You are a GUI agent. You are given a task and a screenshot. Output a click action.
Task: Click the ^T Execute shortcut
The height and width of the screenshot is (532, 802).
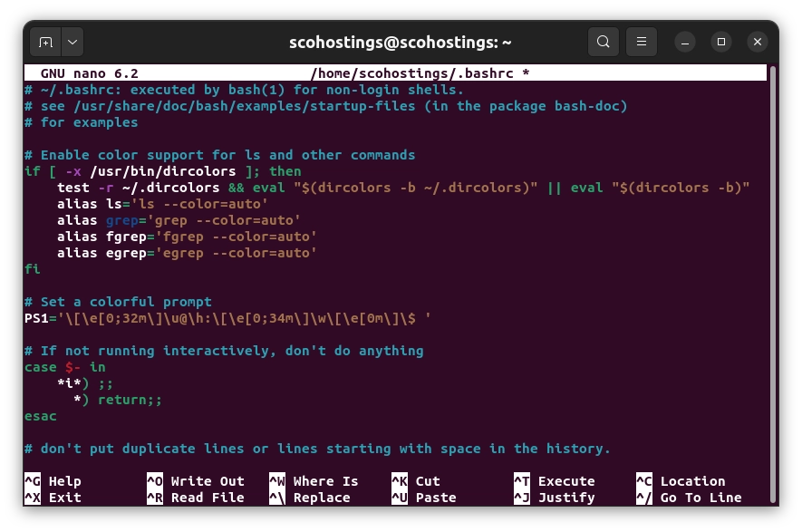555,481
